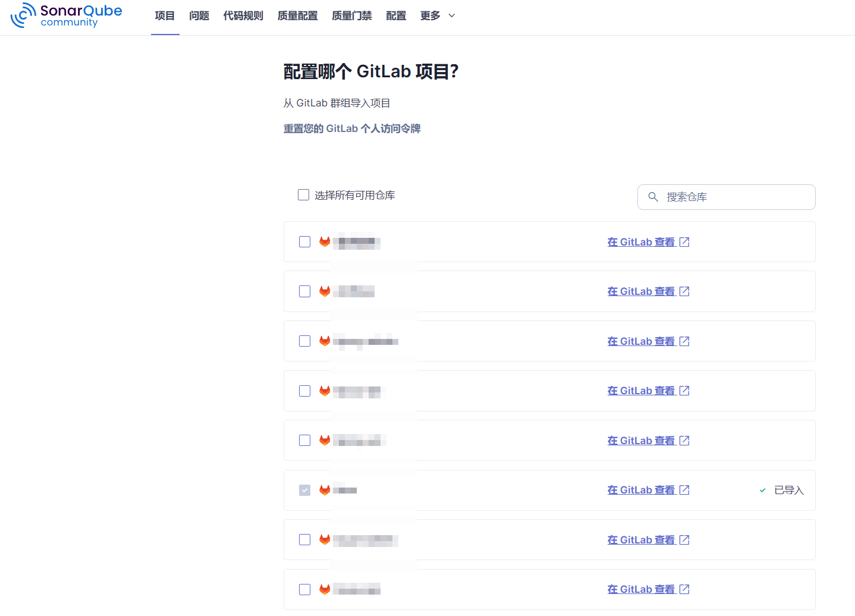
Task: Click the magnifier icon in repository search
Action: pyautogui.click(x=653, y=197)
